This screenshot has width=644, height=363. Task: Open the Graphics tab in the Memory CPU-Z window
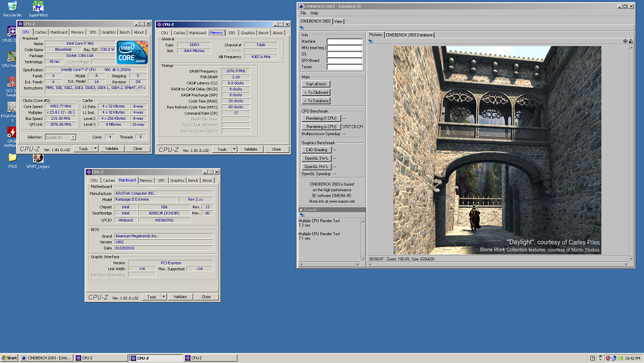247,33
